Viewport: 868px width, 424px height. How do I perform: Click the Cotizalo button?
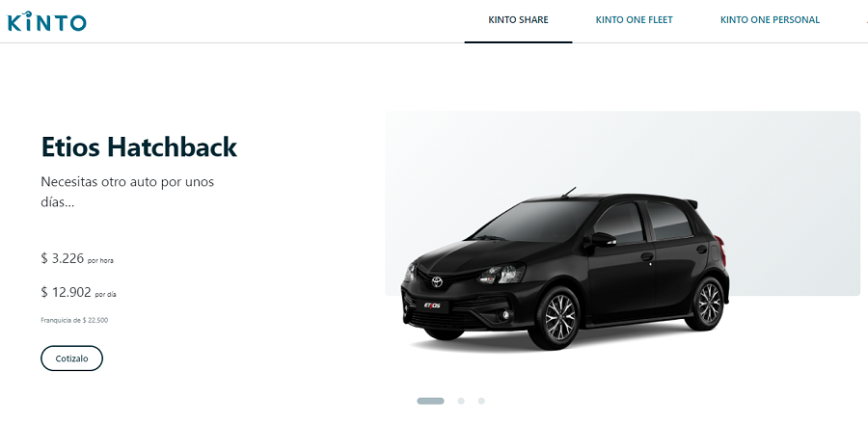72,358
